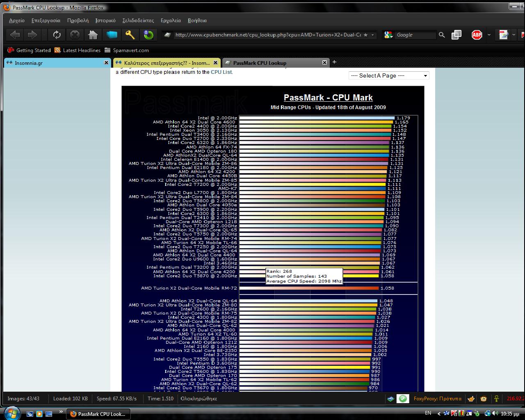This screenshot has height=420, width=525.
Task: Reload the page with the refresh icon
Action: coord(57,35)
